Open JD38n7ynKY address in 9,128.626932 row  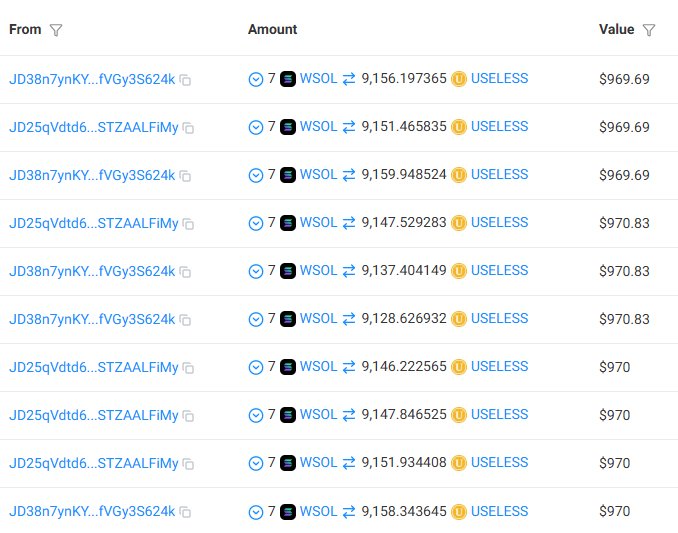tap(92, 319)
